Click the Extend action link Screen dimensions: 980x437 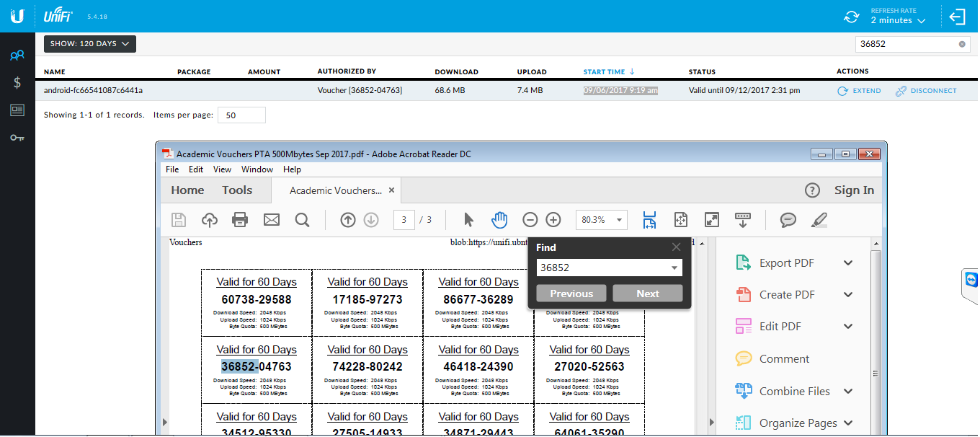point(859,91)
